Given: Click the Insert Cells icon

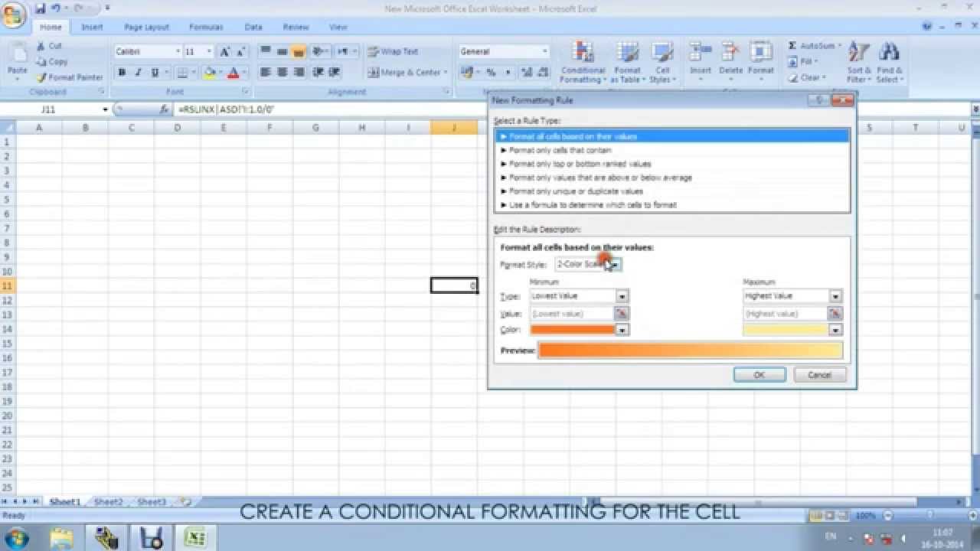Looking at the screenshot, I should [700, 52].
